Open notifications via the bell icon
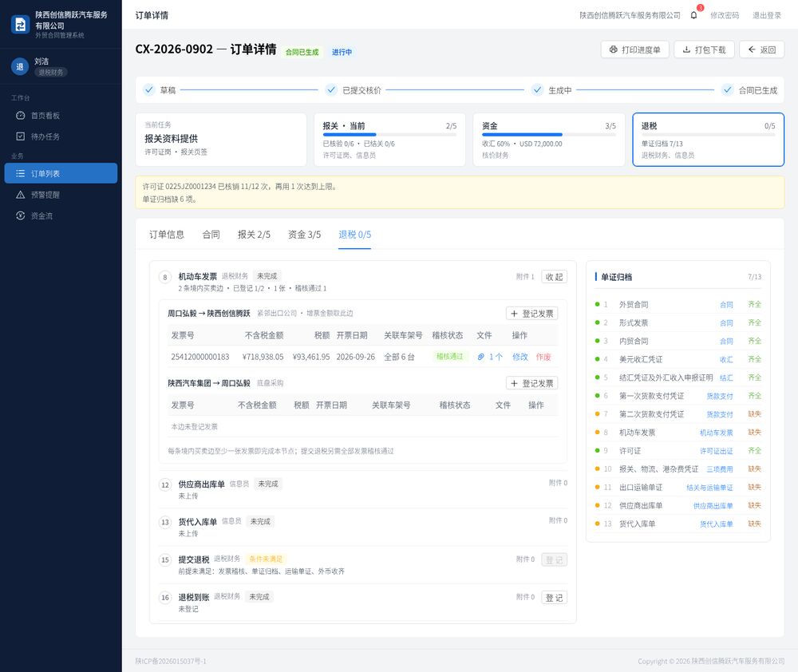Viewport: 798px width, 672px height. tap(693, 15)
